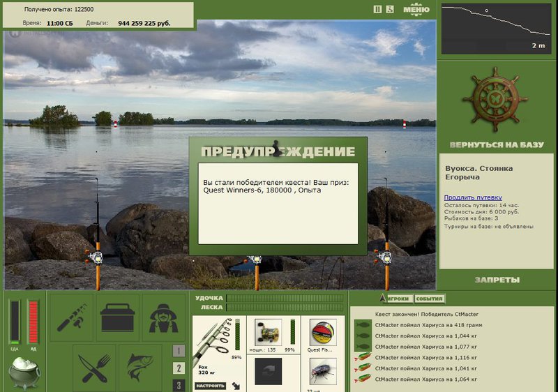The height and width of the screenshot is (392, 558).
Task: Select rod slot number 3
Action: tap(179, 385)
